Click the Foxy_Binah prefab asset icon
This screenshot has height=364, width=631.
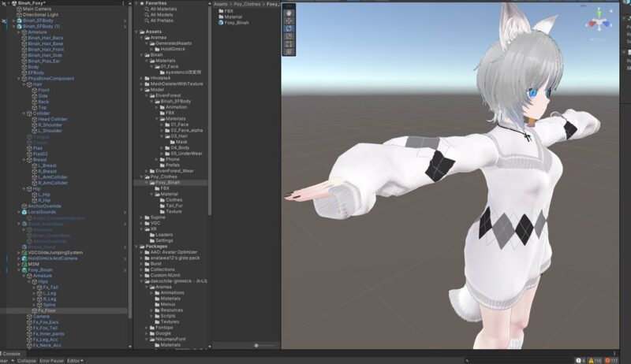(x=221, y=23)
